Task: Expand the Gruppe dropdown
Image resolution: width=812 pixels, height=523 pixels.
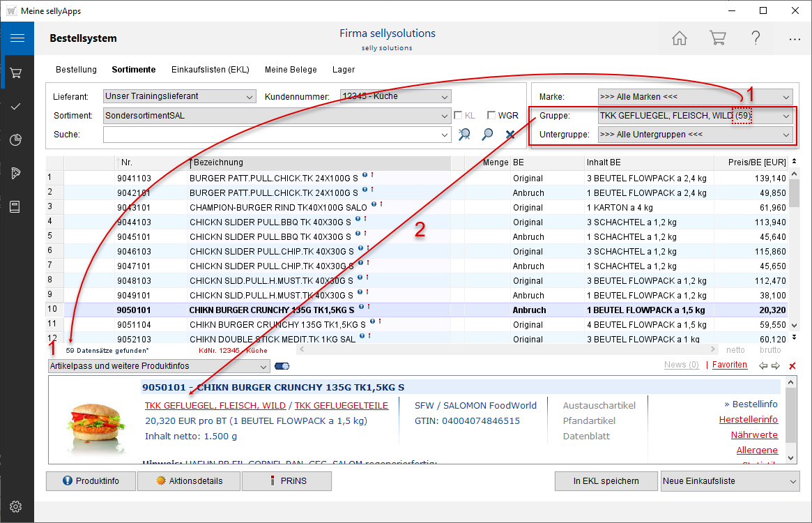Action: click(786, 116)
